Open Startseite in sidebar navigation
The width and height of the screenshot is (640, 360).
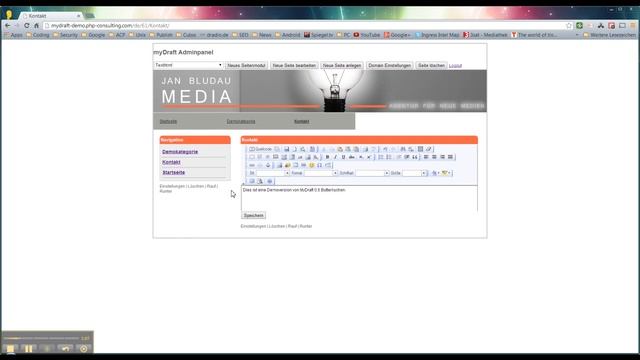(x=173, y=172)
